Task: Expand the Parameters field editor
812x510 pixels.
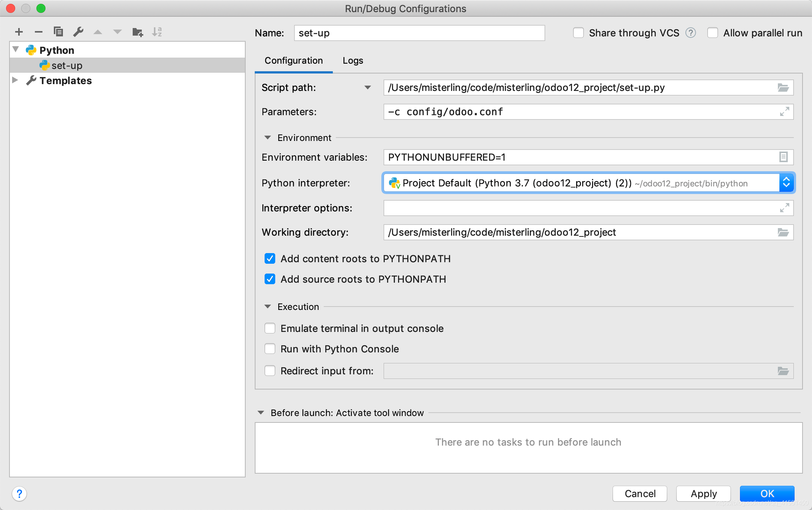Action: tap(784, 112)
